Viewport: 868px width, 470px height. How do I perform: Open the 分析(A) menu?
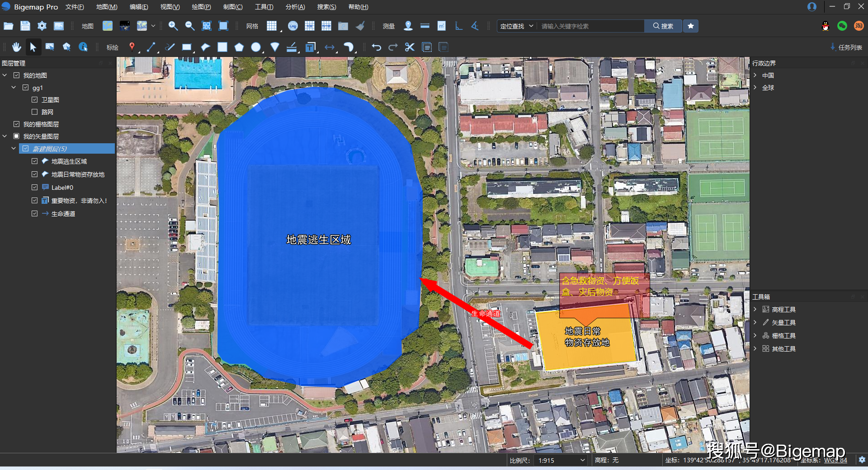(x=295, y=7)
